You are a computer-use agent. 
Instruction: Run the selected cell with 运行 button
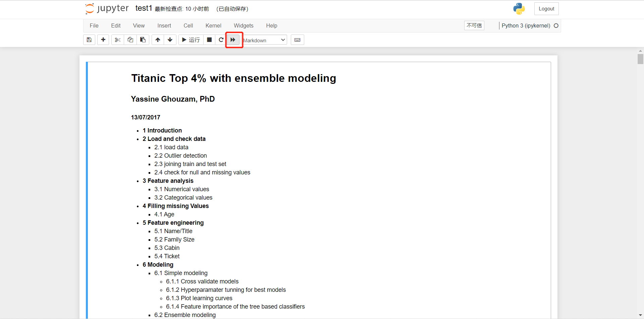[191, 40]
